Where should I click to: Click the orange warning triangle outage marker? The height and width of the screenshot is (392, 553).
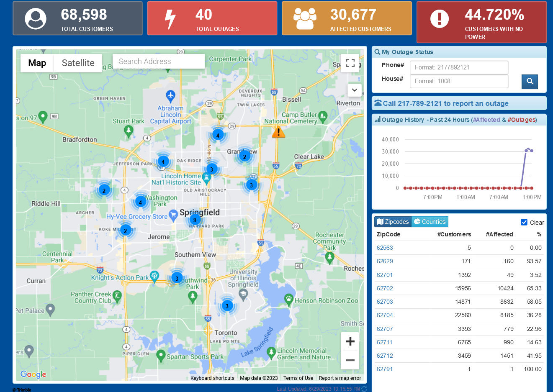click(x=278, y=133)
